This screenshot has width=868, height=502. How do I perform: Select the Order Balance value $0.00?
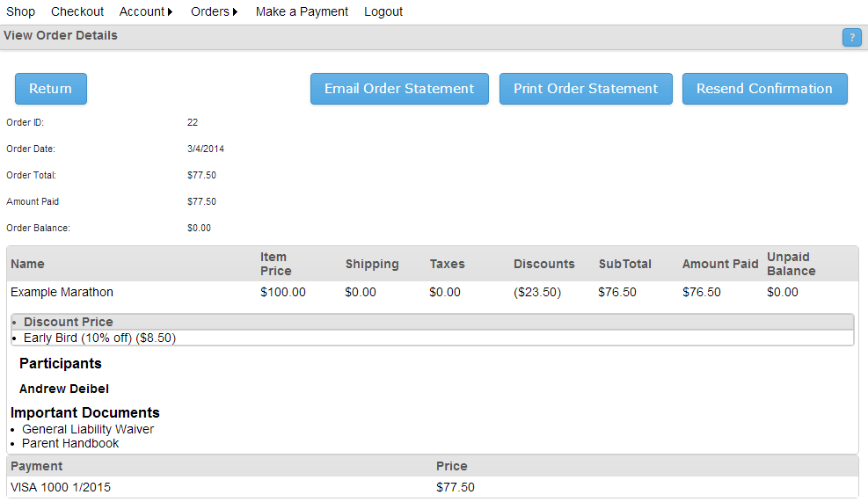(199, 228)
